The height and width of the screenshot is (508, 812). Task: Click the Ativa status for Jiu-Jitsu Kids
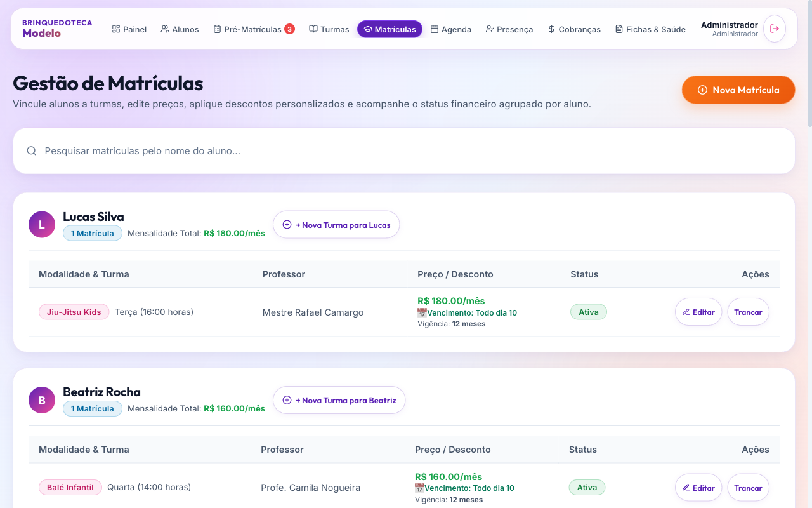[x=589, y=312]
